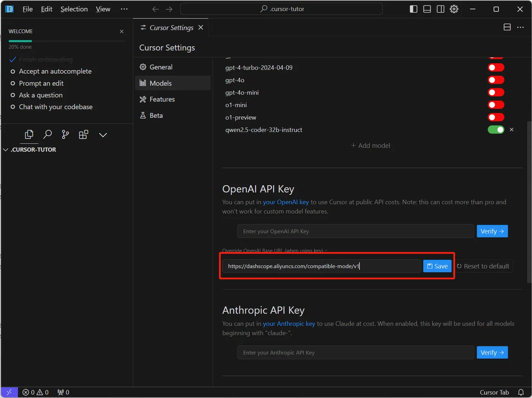The height and width of the screenshot is (398, 532).
Task: Open the Explorer files view icon
Action: point(29,134)
